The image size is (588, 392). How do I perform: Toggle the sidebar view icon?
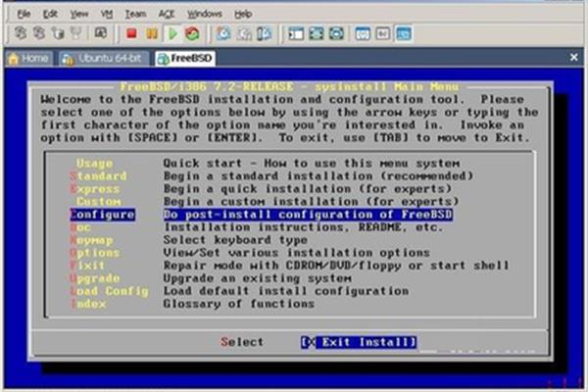(296, 33)
